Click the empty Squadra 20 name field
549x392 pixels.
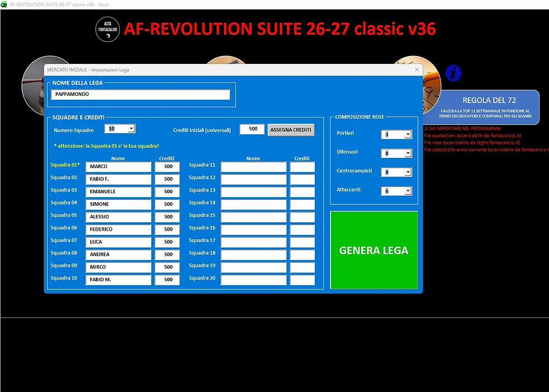pos(253,280)
